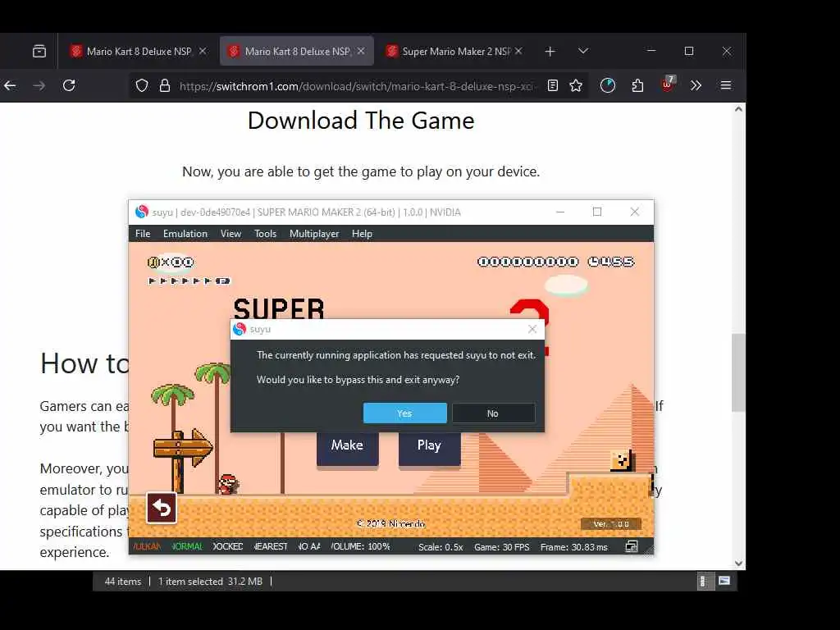Click the 'Download The Game' heading
This screenshot has height=630, width=840.
click(x=361, y=121)
